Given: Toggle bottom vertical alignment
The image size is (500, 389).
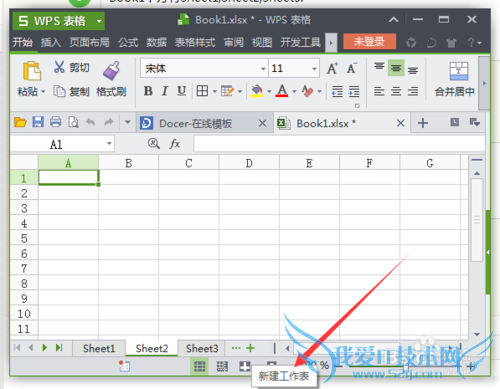Looking at the screenshot, I should coord(413,70).
